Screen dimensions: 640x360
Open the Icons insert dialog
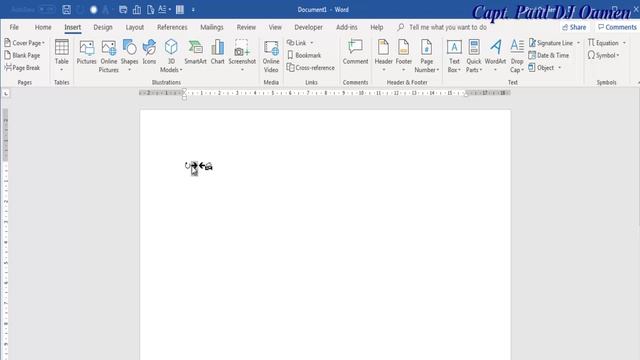coord(149,52)
